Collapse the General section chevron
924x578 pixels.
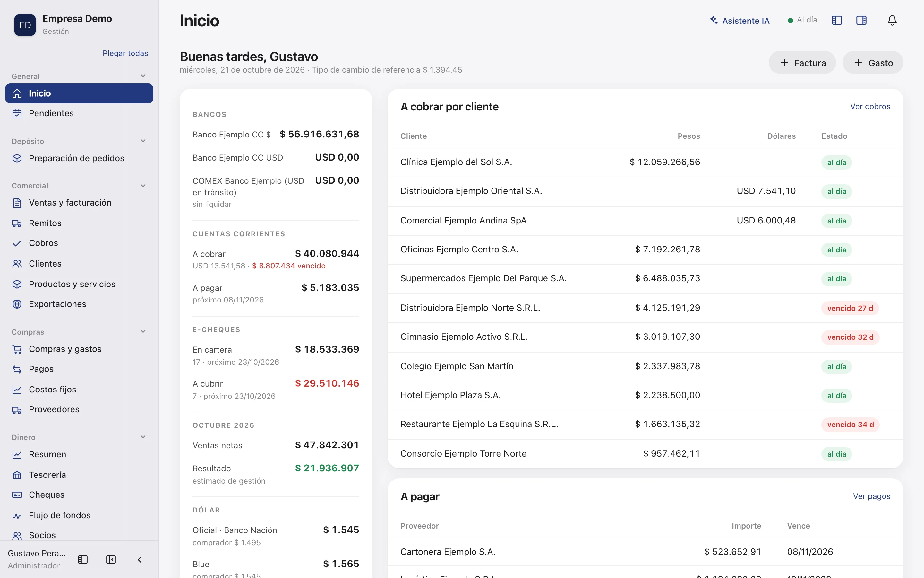coord(143,76)
